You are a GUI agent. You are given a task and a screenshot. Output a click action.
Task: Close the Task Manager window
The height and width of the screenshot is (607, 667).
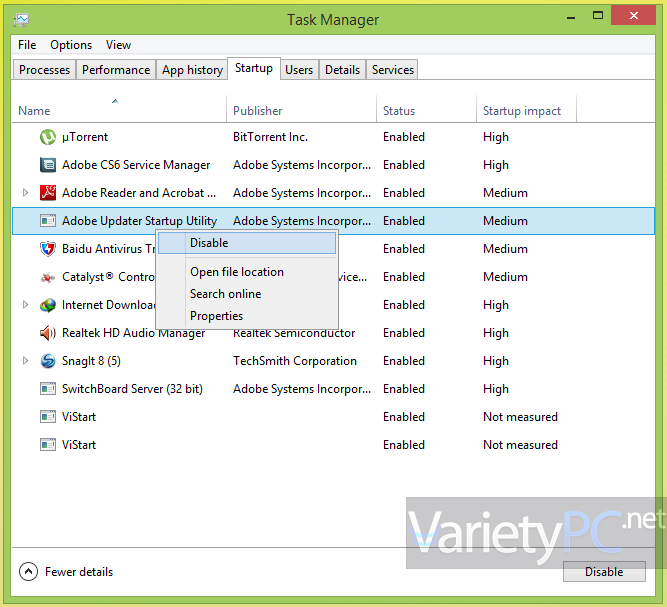(633, 15)
